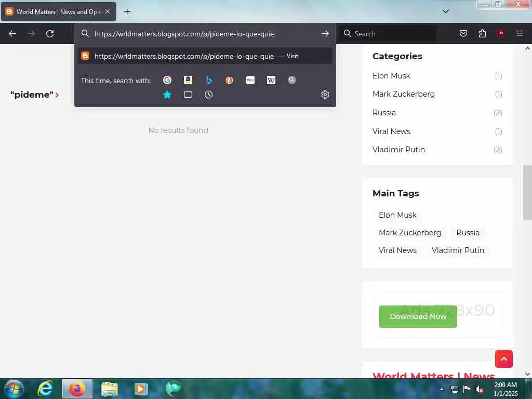532x399 pixels.
Task: Click the red back-to-top arrow button
Action: pyautogui.click(x=504, y=359)
